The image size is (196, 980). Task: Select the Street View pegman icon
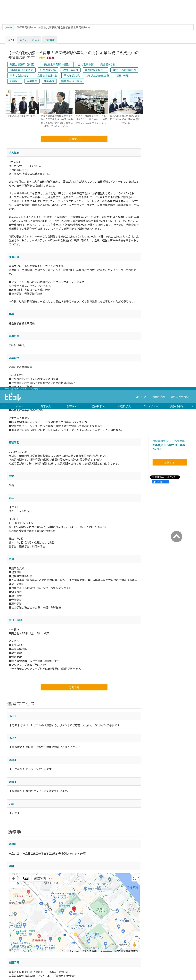point(134,945)
